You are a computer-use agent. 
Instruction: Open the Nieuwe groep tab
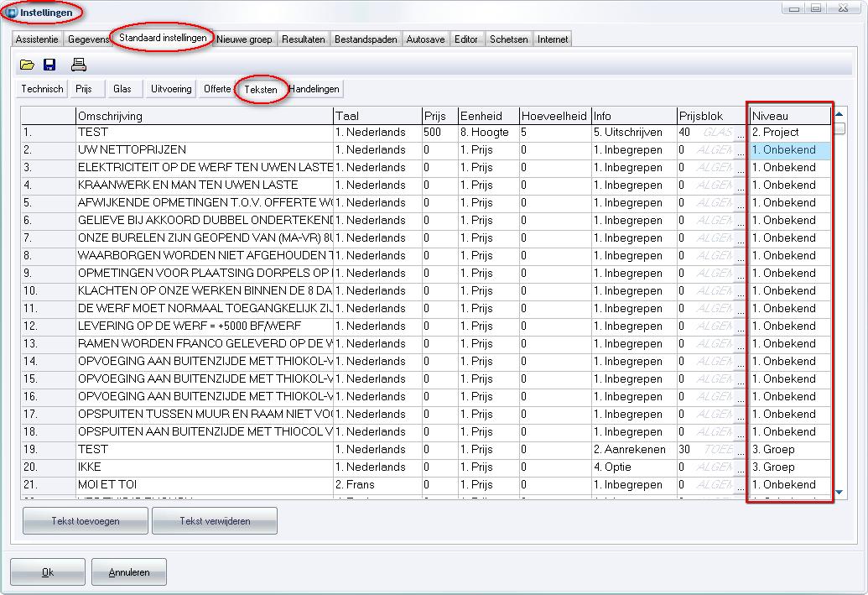point(244,39)
